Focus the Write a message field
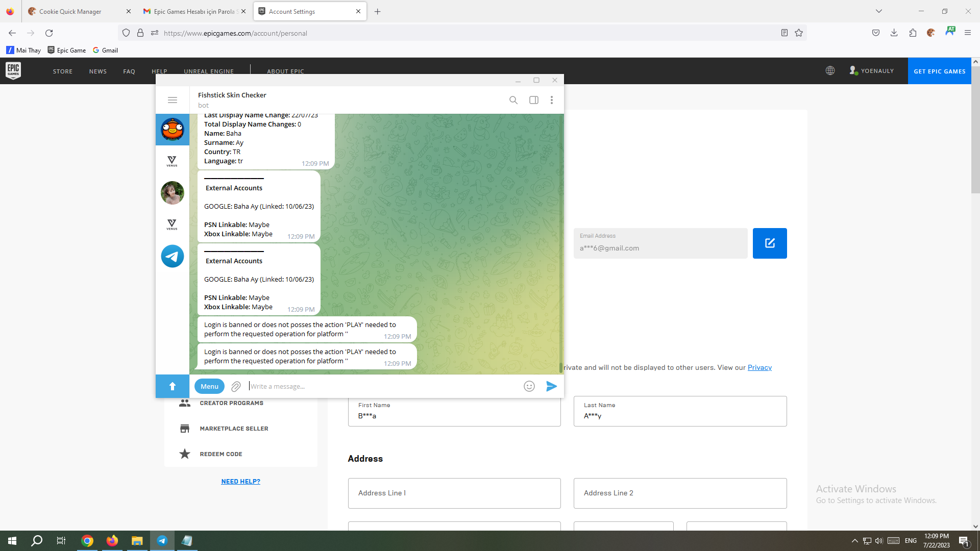980x551 pixels. click(383, 386)
